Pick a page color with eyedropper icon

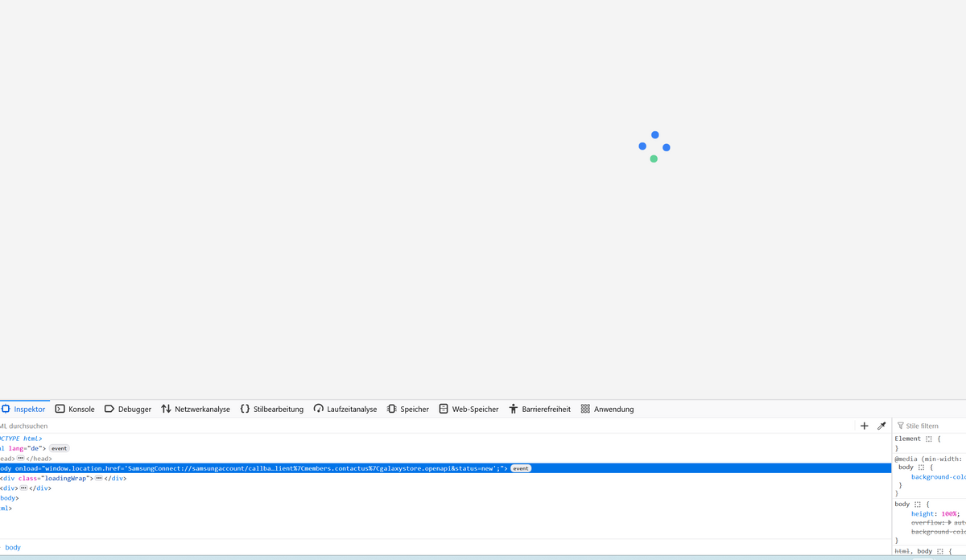pos(881,426)
